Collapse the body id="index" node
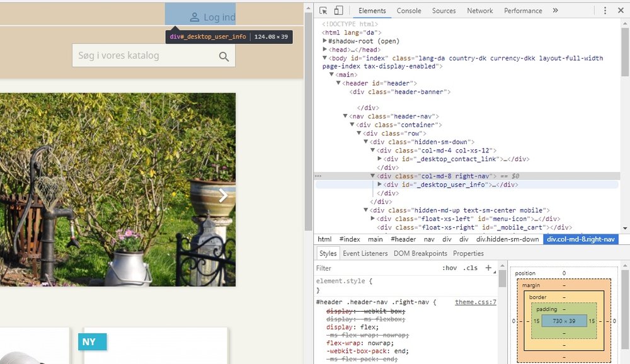The image size is (630, 364). (x=324, y=58)
